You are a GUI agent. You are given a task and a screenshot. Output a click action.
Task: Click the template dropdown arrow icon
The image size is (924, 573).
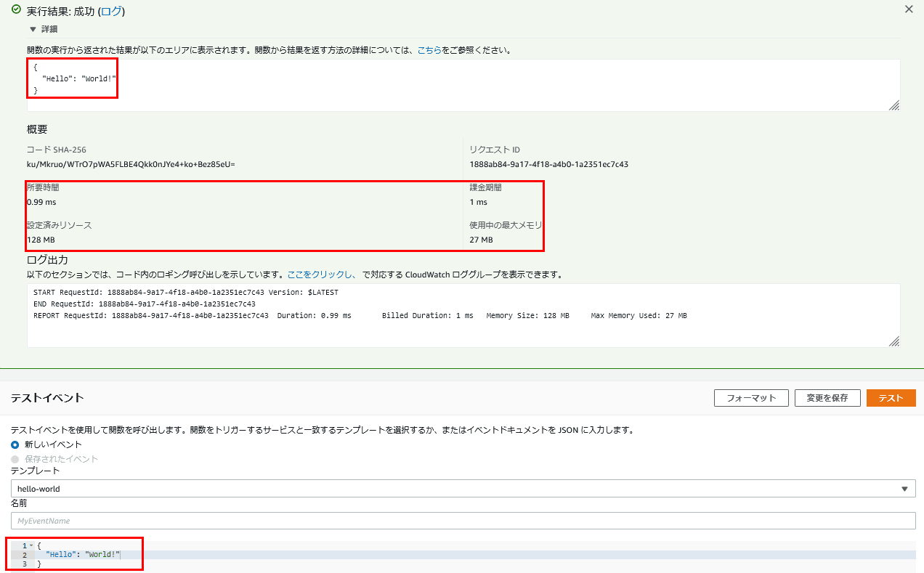point(904,489)
